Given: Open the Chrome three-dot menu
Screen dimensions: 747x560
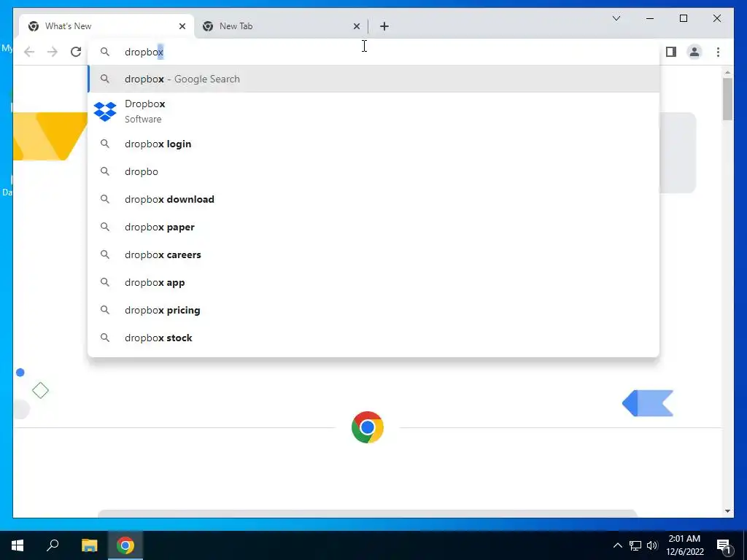Looking at the screenshot, I should coord(718,52).
